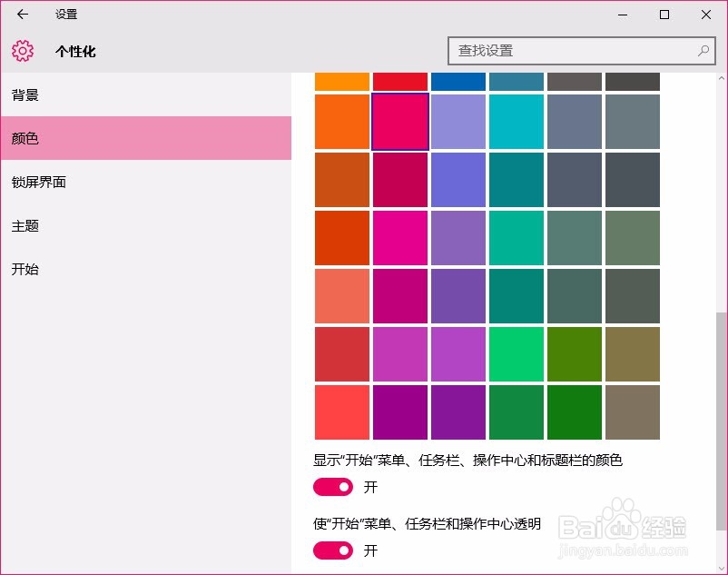728x575 pixels.
Task: Choose the bright orange swatch beside pink-red
Action: tap(342, 122)
